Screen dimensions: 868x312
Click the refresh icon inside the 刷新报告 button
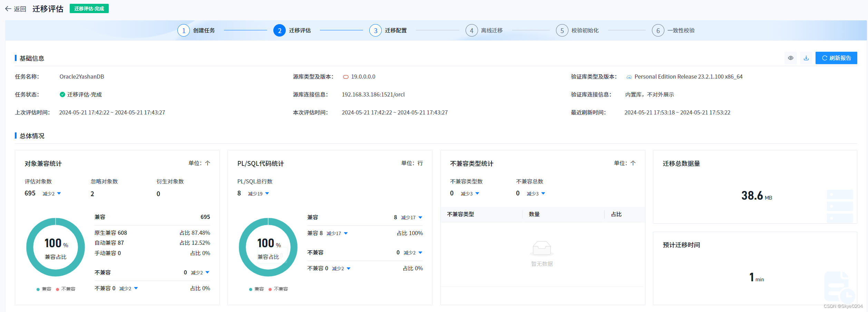click(825, 58)
